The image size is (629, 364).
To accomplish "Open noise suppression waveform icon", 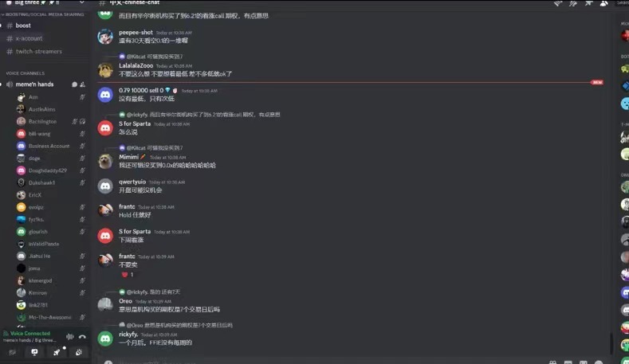I will coord(70,337).
